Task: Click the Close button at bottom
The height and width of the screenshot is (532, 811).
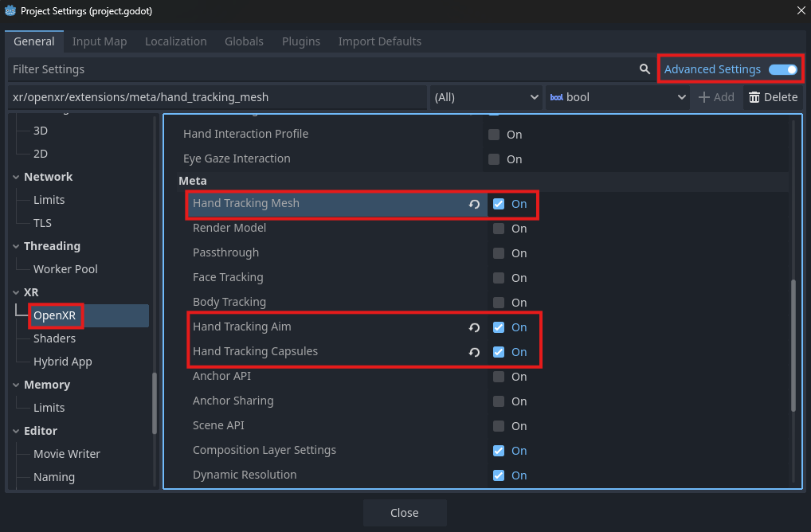Action: click(x=405, y=513)
